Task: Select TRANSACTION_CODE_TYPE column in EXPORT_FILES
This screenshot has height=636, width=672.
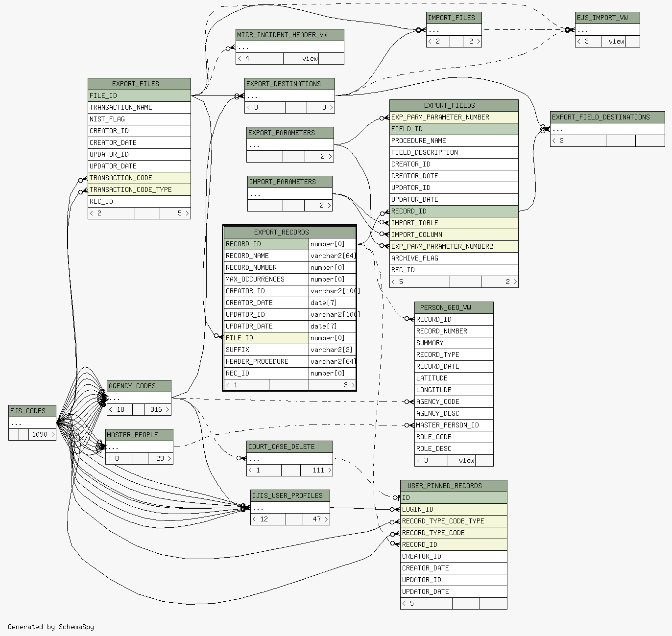Action: coord(139,189)
